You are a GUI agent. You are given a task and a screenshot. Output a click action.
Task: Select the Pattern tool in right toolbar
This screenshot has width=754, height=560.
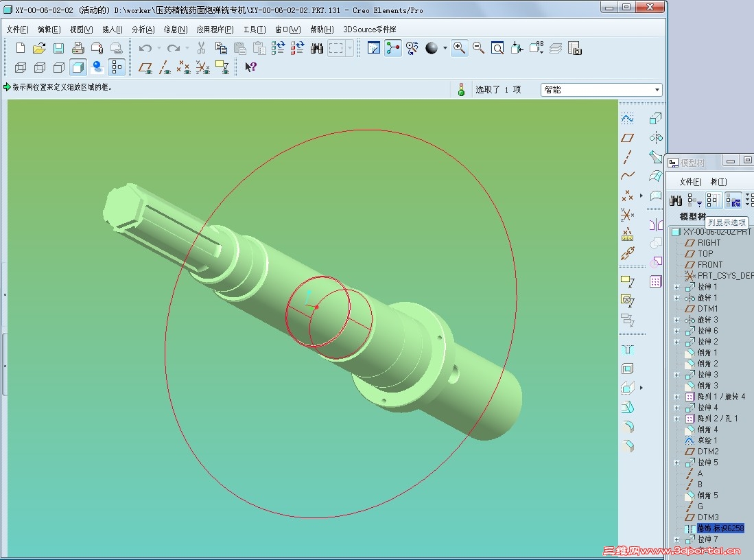(x=655, y=281)
